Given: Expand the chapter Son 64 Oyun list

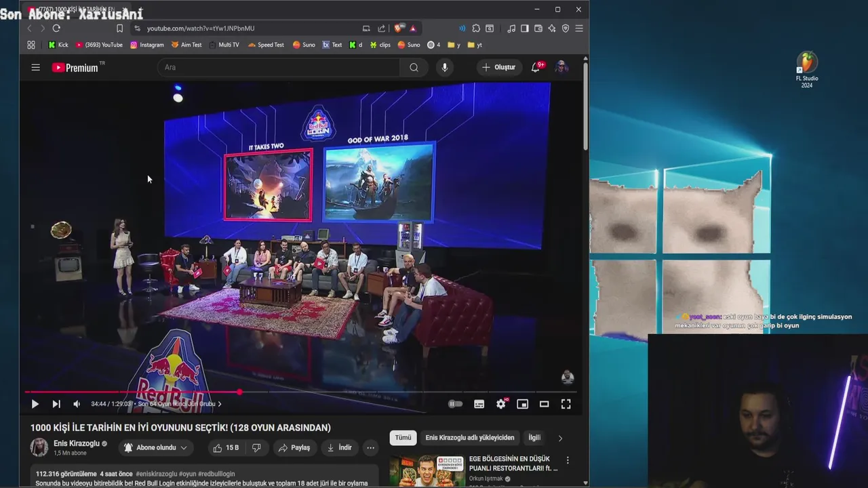Looking at the screenshot, I should [180, 404].
